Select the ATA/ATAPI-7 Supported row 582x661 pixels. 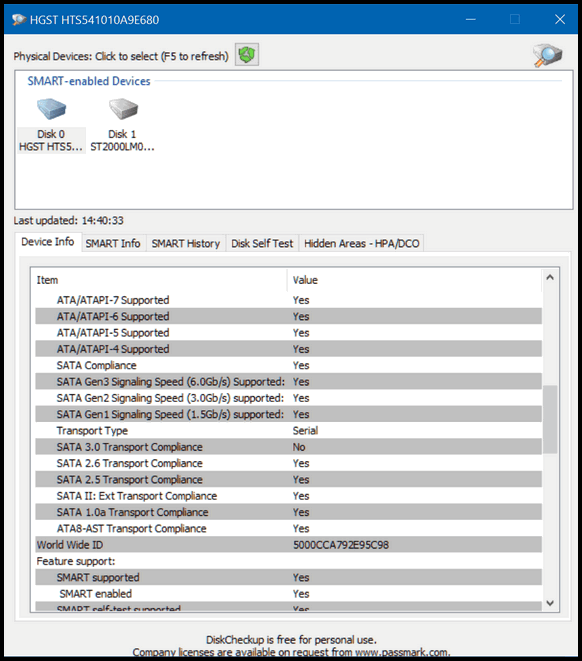(x=288, y=300)
